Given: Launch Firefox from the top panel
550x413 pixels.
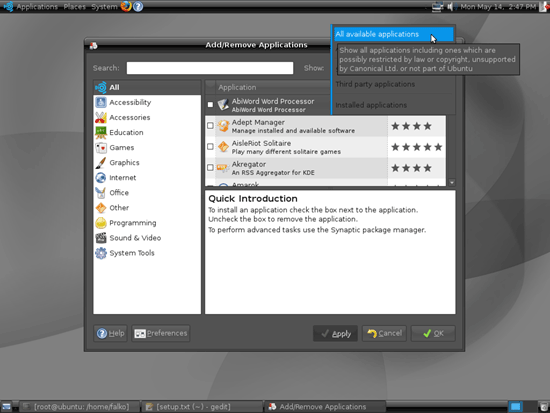Looking at the screenshot, I should 126,6.
